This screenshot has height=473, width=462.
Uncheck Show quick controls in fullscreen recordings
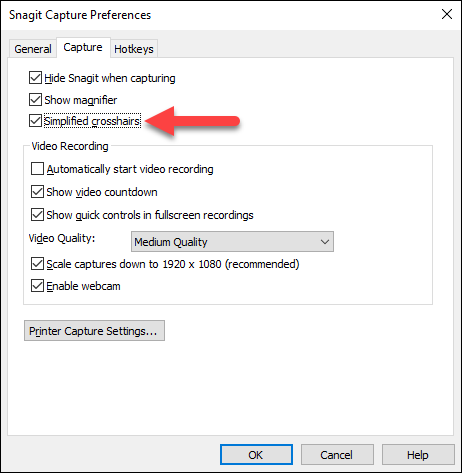point(37,215)
